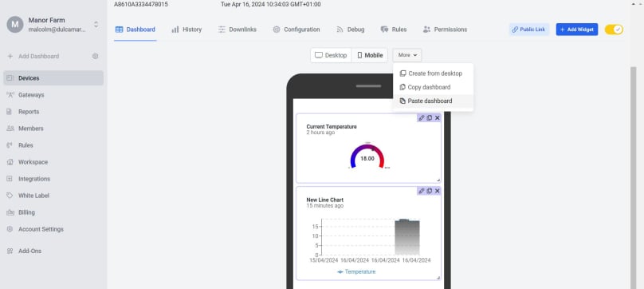Select the Desktop view button
This screenshot has width=644, height=289.
(331, 55)
